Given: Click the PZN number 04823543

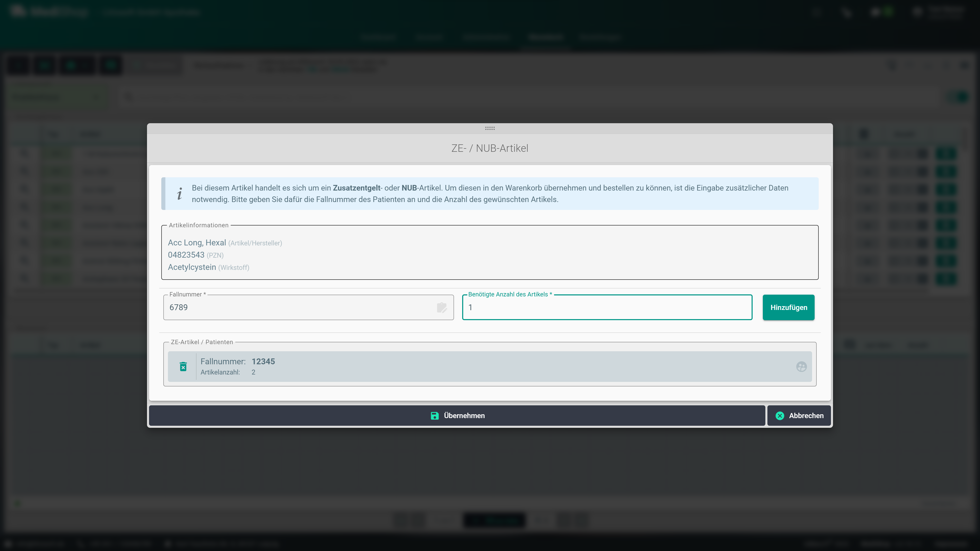Looking at the screenshot, I should [x=186, y=255].
